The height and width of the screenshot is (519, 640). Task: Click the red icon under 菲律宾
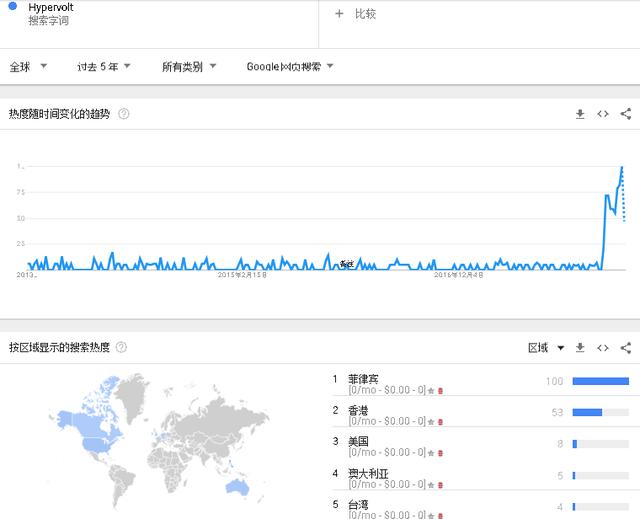(440, 391)
